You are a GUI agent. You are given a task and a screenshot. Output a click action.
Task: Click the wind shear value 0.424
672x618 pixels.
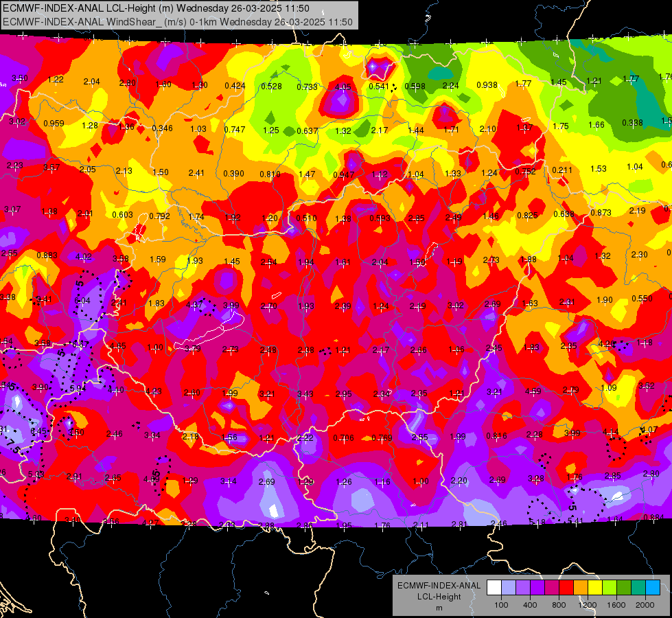[235, 86]
